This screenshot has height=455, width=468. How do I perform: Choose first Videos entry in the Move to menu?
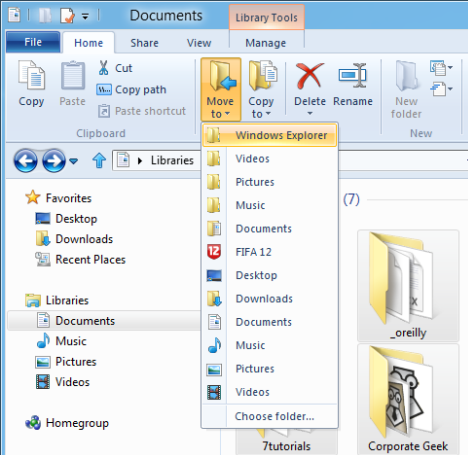coord(270,159)
